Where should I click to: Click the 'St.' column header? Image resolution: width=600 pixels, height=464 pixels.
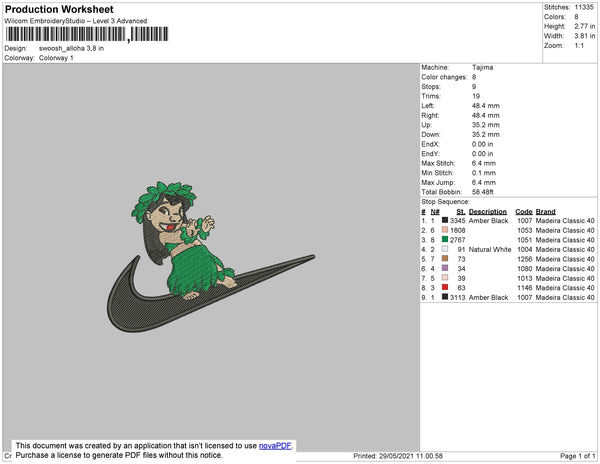coord(461,212)
